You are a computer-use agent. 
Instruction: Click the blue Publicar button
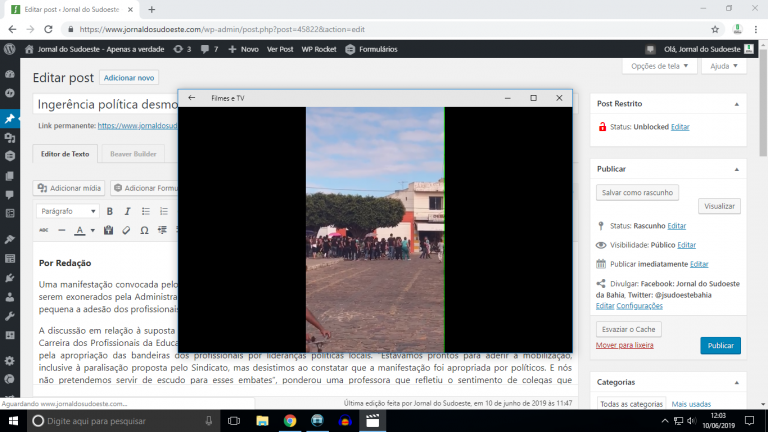click(720, 346)
